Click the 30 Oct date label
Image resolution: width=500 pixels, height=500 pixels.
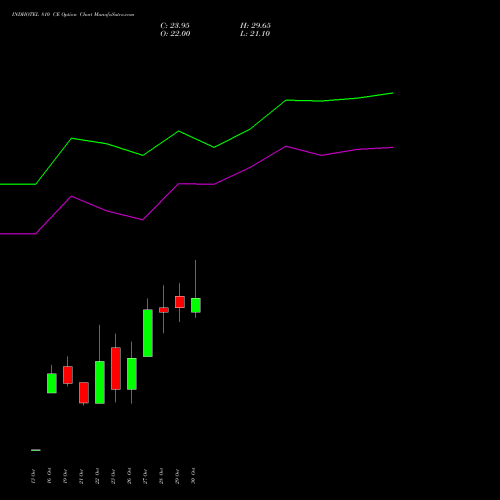coord(193,476)
